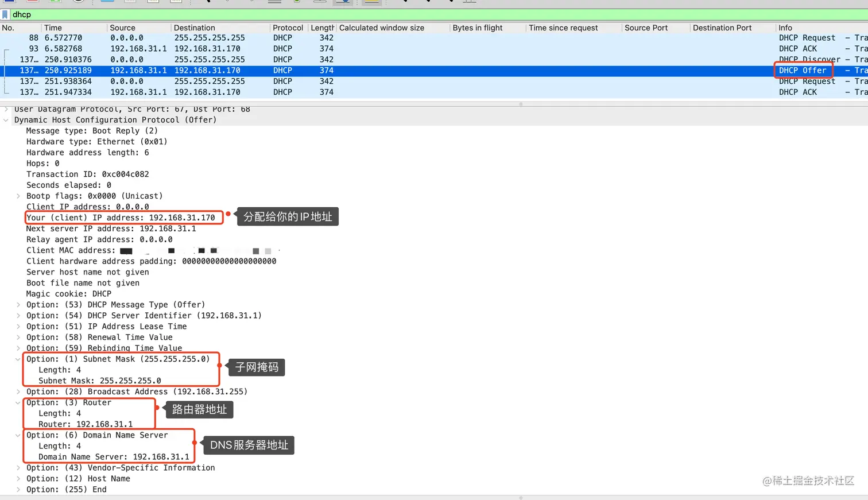Sort packets by the Time column

pos(74,28)
